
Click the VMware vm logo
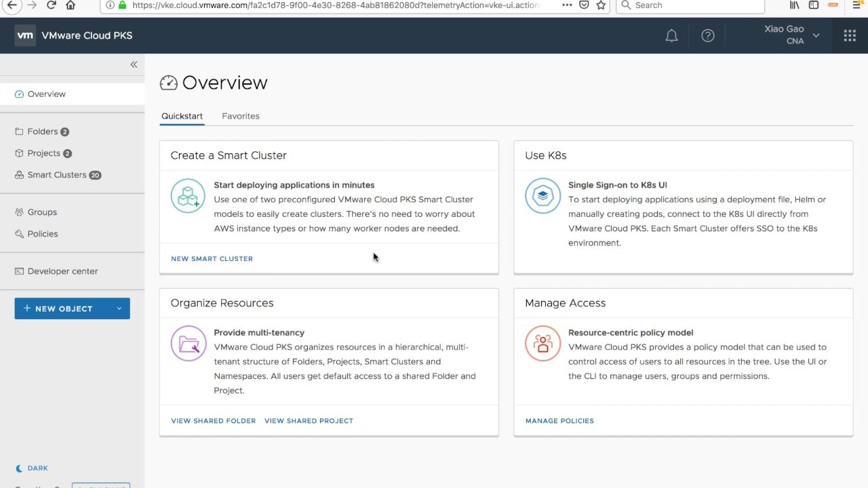(x=25, y=36)
